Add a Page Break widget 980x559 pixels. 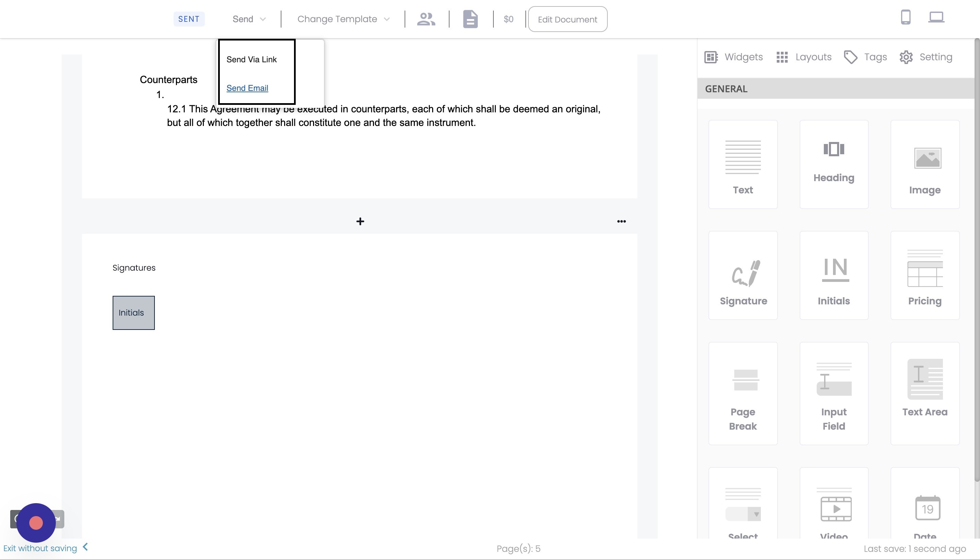pyautogui.click(x=743, y=393)
